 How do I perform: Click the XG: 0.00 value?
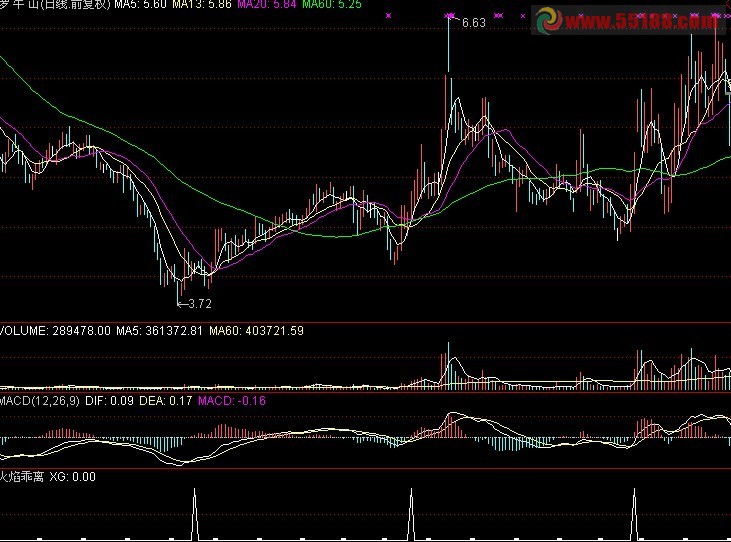(72, 477)
